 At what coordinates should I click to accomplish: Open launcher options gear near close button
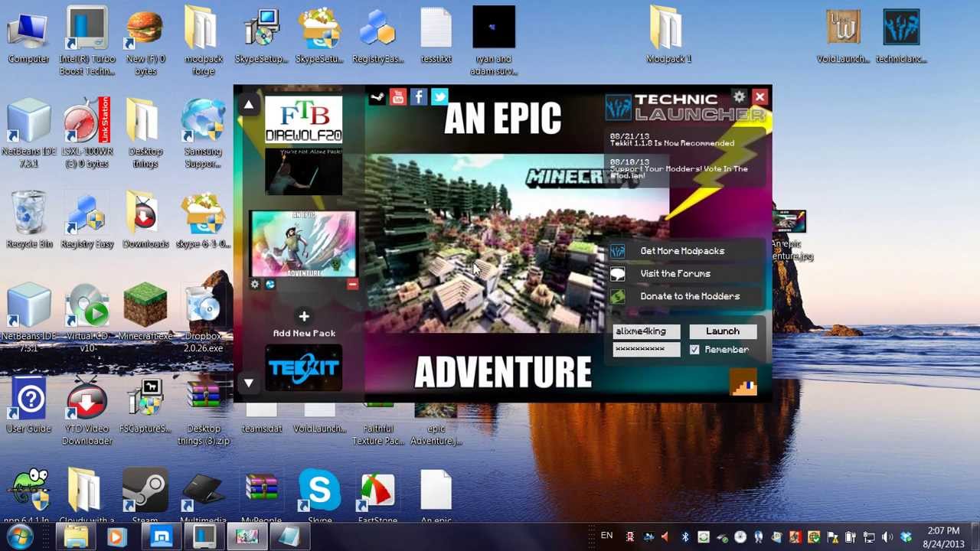[739, 97]
